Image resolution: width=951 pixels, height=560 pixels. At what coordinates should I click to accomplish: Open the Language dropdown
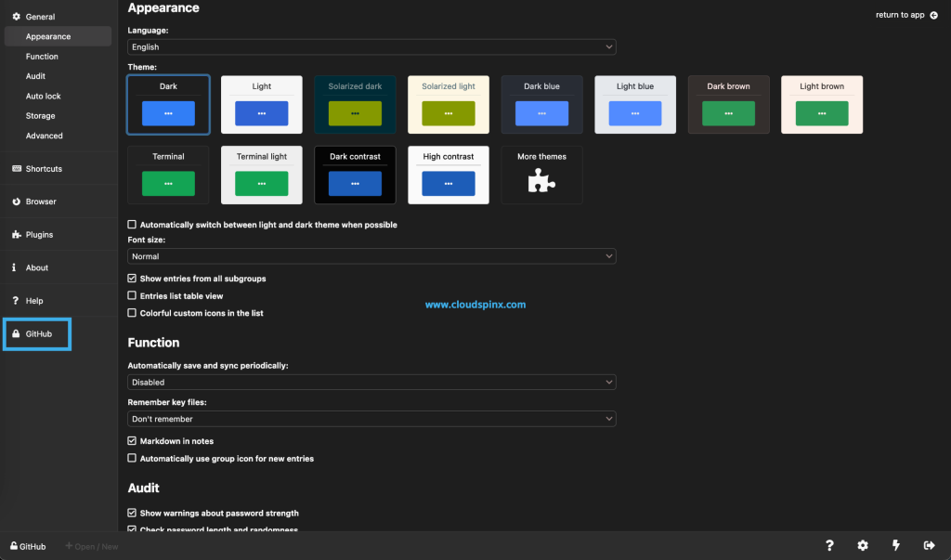point(371,46)
